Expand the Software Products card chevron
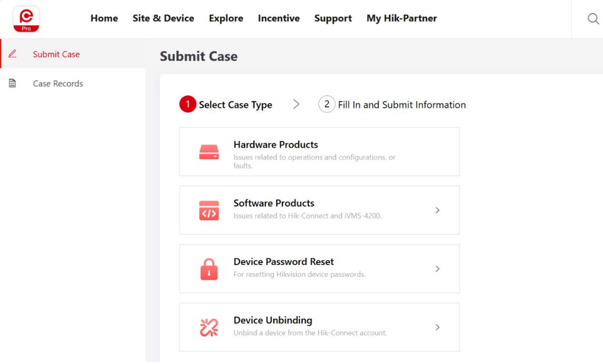 click(x=437, y=210)
